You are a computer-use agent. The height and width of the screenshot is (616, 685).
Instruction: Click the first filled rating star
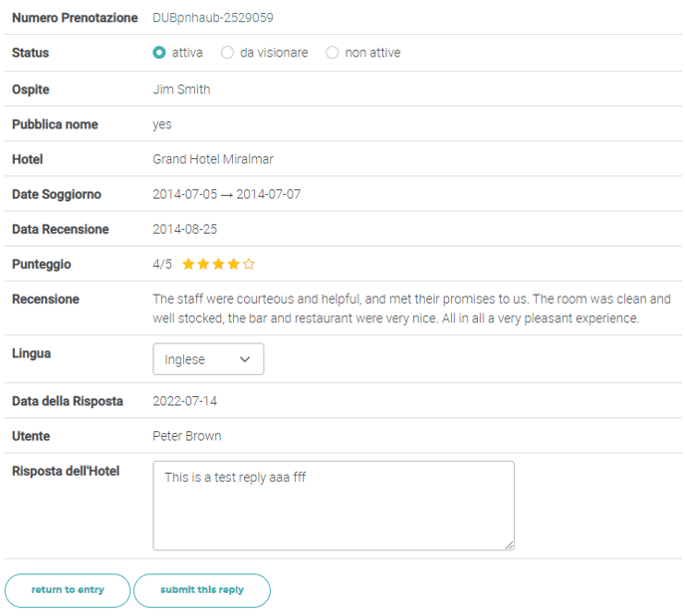pyautogui.click(x=188, y=265)
